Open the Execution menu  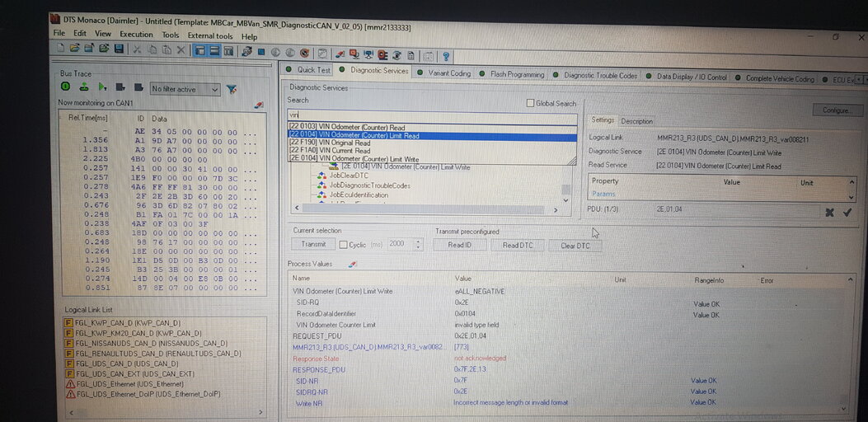(136, 35)
